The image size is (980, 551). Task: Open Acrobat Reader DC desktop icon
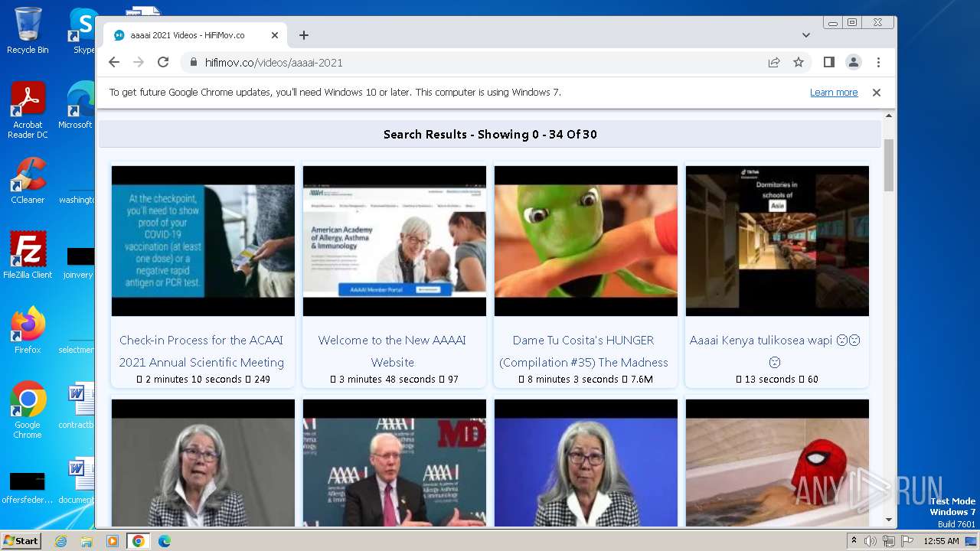tap(28, 111)
